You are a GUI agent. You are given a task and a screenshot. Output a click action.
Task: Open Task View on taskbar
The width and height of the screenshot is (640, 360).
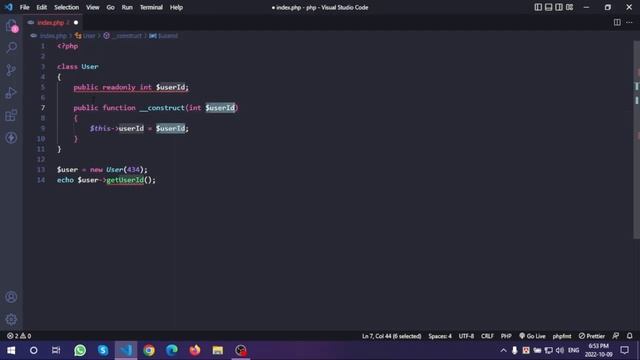[56, 350]
